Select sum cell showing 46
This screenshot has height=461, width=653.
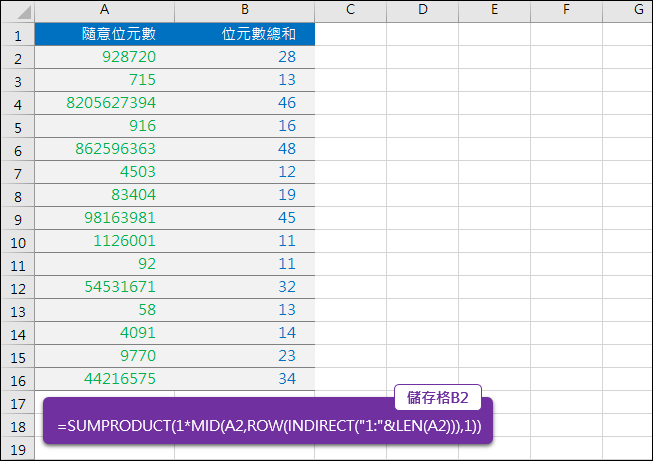pos(244,103)
